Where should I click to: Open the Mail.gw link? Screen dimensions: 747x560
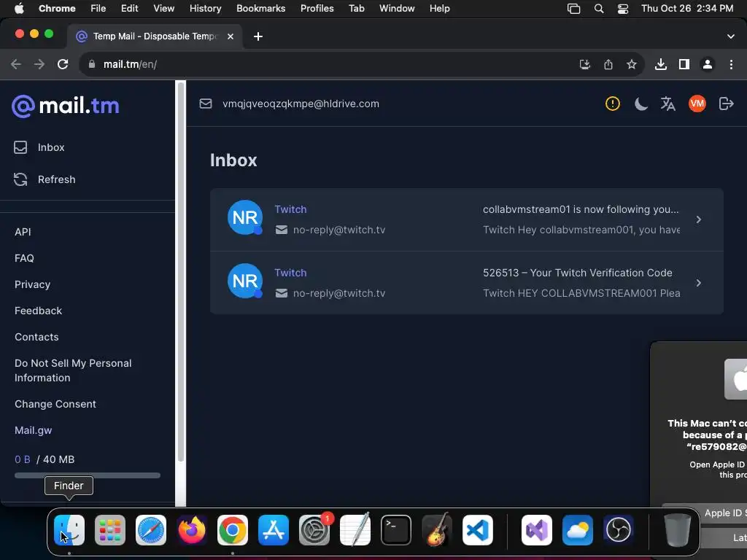pyautogui.click(x=34, y=430)
